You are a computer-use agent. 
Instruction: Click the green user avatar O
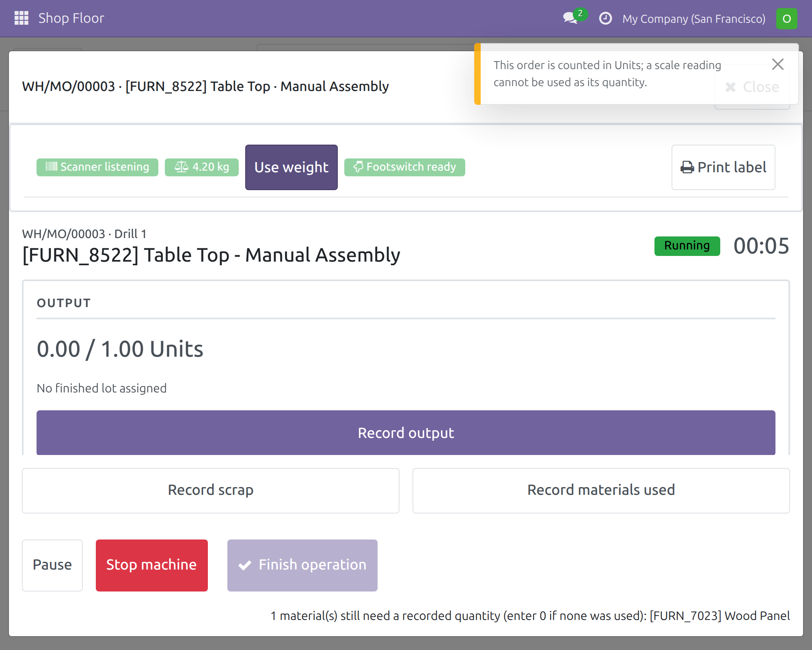click(786, 19)
